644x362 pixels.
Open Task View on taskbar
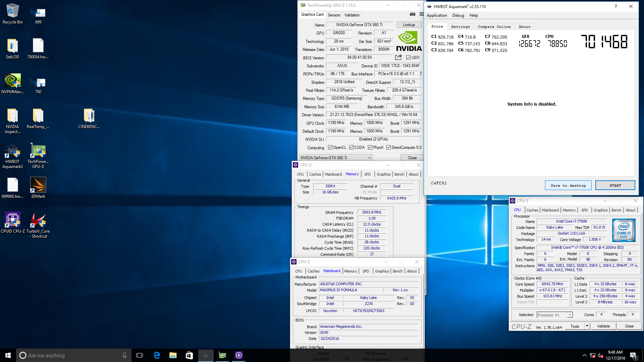click(x=140, y=355)
